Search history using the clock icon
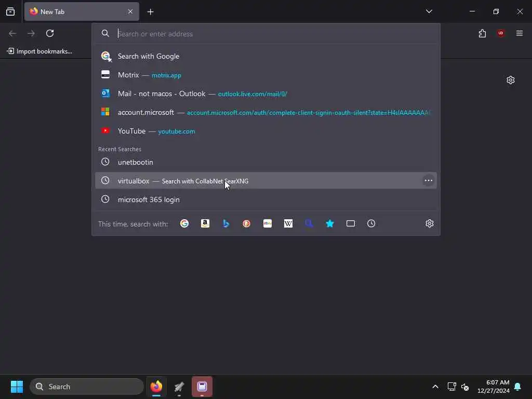 (x=371, y=223)
